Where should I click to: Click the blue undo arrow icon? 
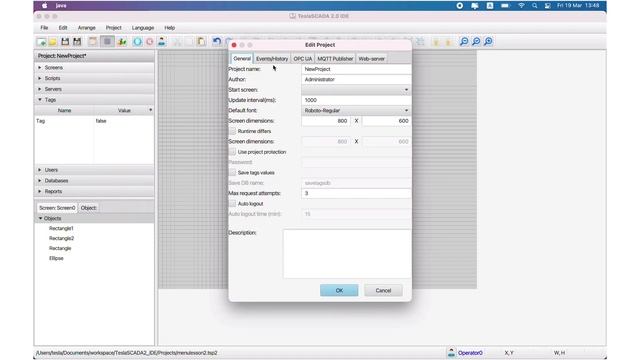[217, 42]
